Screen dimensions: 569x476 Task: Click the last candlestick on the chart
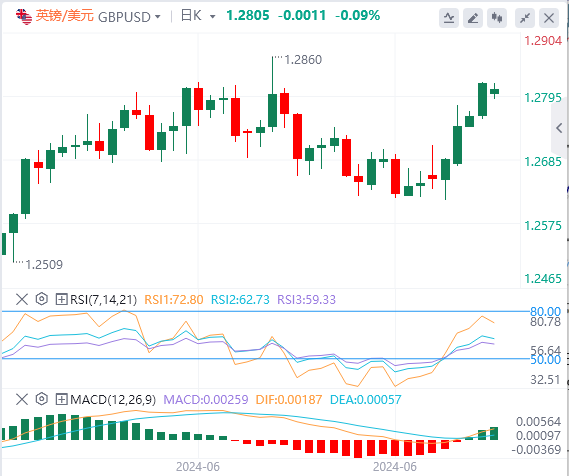coord(494,91)
